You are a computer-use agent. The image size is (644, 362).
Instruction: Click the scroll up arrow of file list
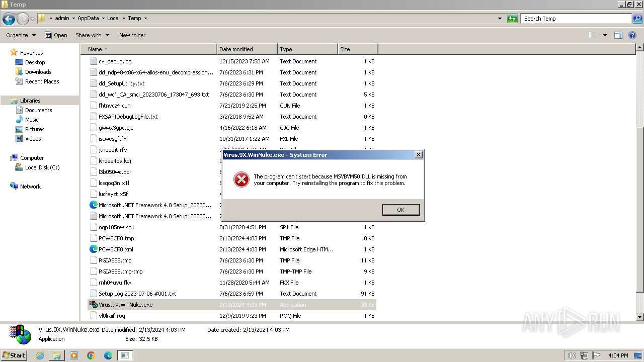[639, 47]
